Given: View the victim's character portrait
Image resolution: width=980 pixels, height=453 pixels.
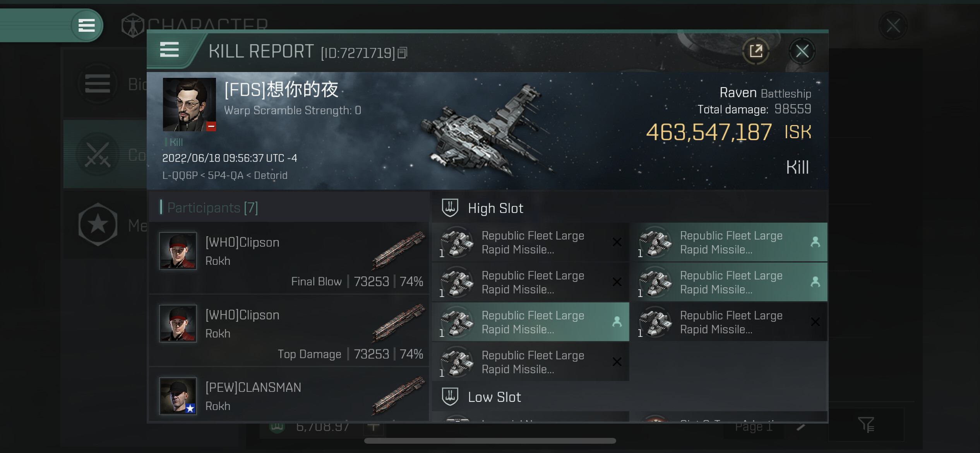Looking at the screenshot, I should click(189, 105).
